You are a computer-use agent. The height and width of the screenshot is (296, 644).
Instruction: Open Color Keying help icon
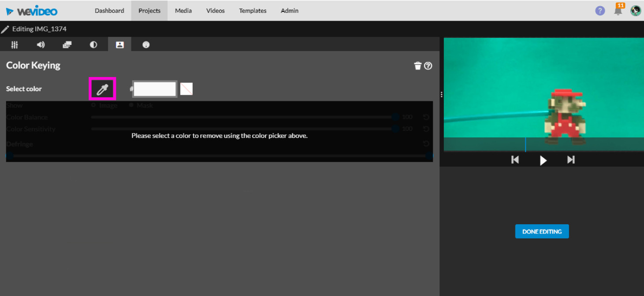click(428, 66)
